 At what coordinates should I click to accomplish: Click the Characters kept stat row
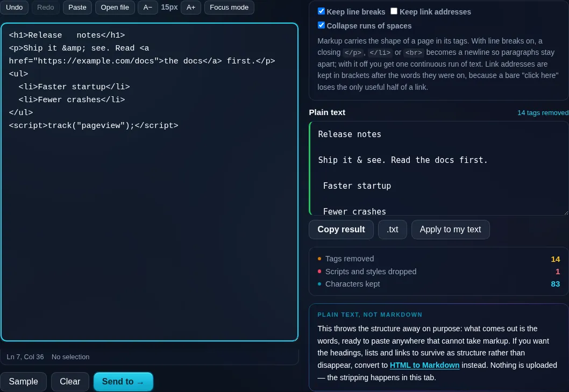pos(438,284)
